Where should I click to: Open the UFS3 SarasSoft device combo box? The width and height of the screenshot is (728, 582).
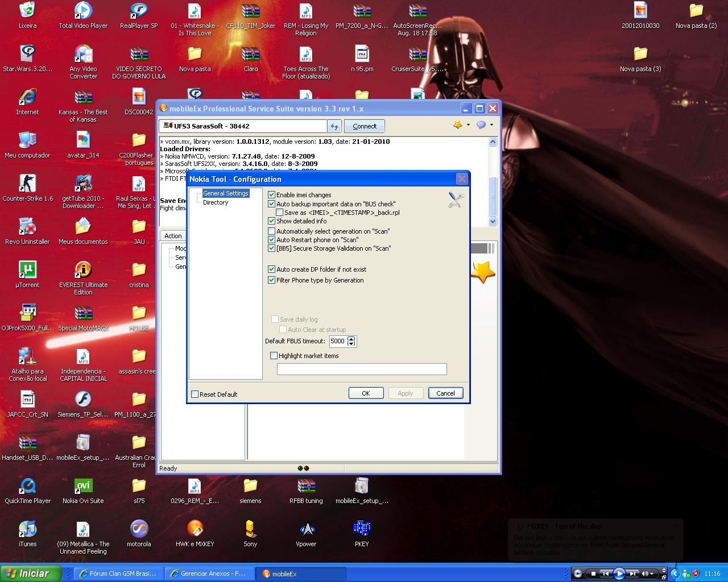243,126
